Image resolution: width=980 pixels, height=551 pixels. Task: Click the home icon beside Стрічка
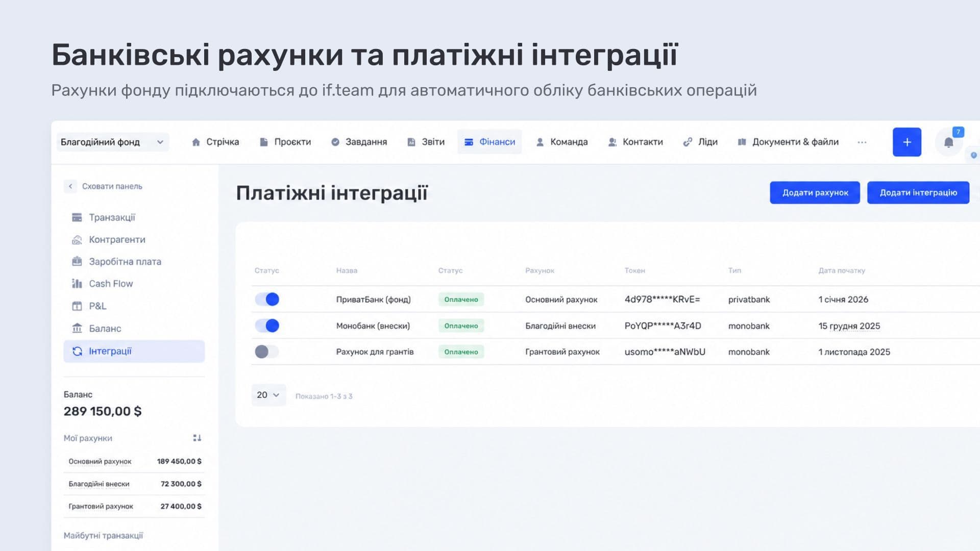(x=196, y=142)
